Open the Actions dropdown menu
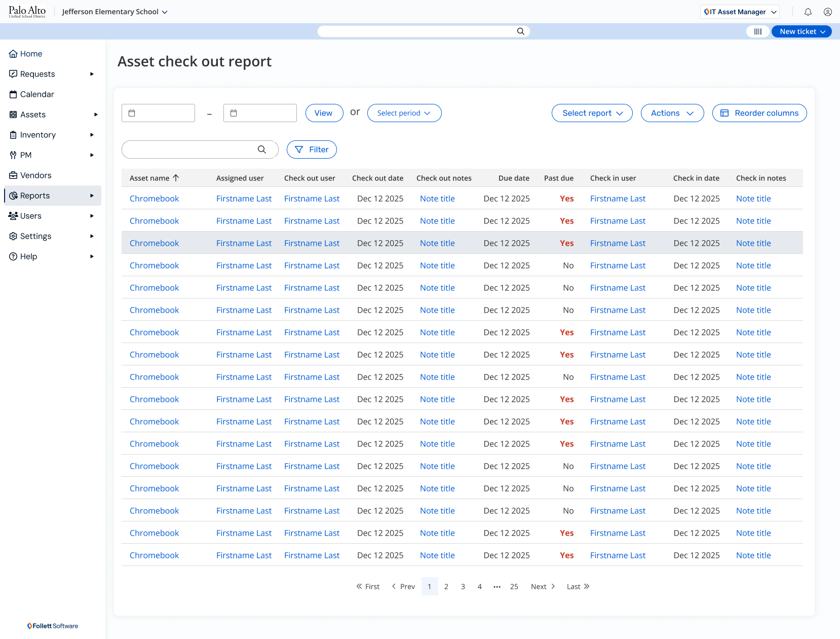The image size is (840, 639). (x=672, y=113)
